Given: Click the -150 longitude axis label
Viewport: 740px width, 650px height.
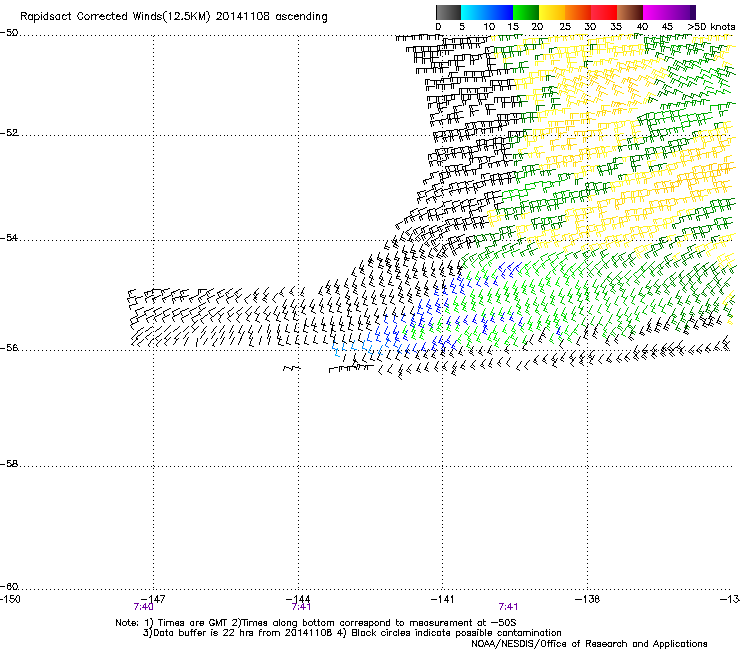Looking at the screenshot, I should point(10,599).
